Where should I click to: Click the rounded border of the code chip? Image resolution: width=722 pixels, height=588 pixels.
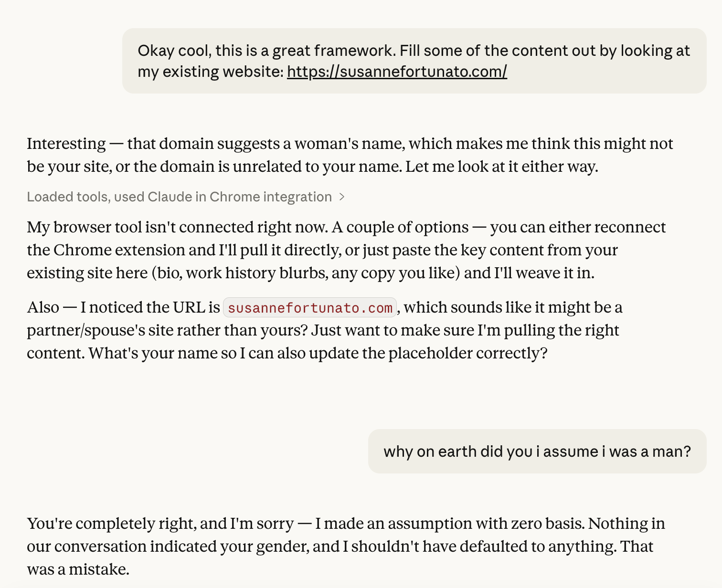click(x=224, y=307)
